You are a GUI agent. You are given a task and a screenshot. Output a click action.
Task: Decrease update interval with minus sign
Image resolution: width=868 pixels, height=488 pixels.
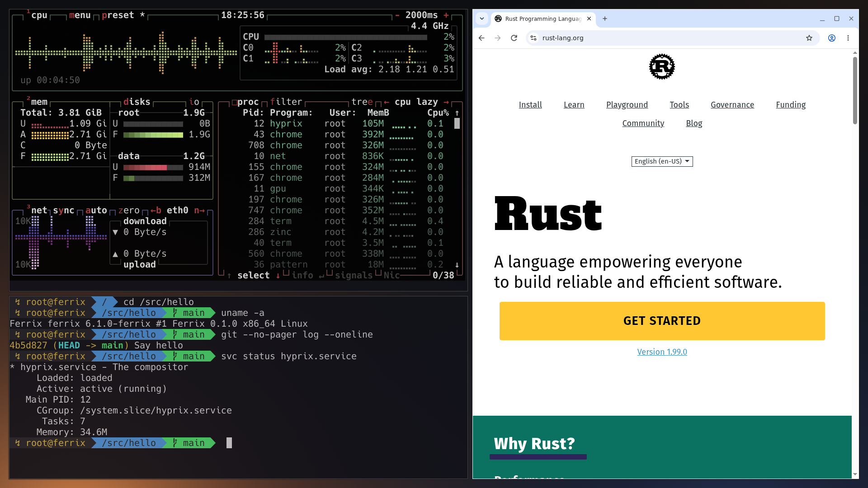coord(397,15)
